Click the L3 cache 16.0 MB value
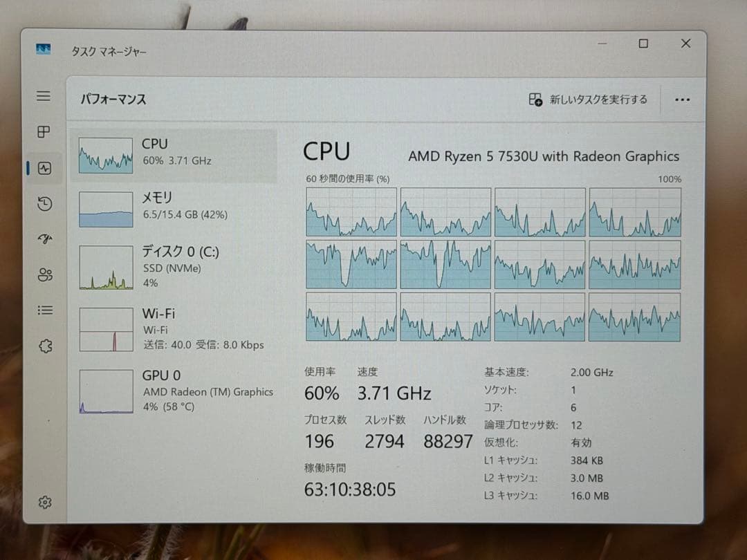Screen dimensions: 747x560 [590, 496]
